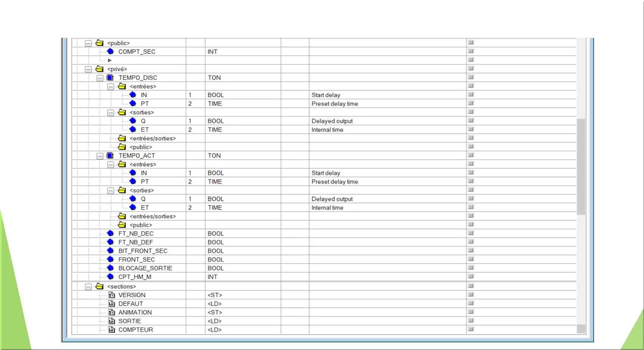
Task: Collapse the <privé> folder
Action: pos(88,69)
